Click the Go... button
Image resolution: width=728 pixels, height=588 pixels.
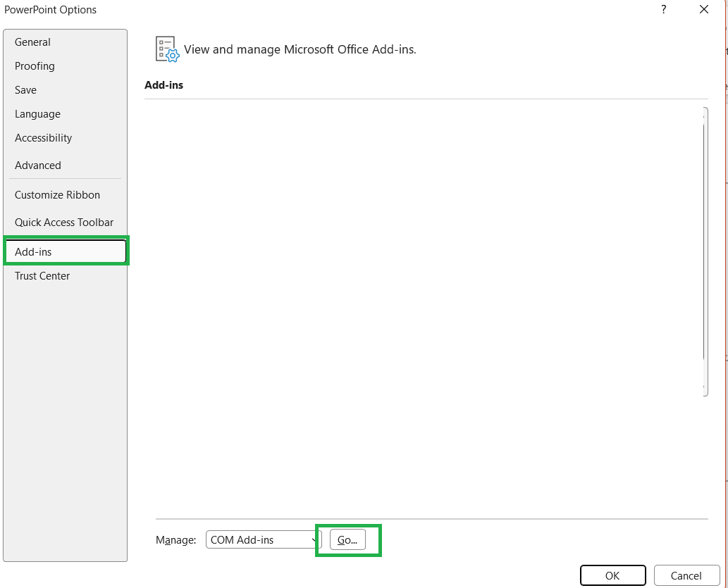pos(347,539)
